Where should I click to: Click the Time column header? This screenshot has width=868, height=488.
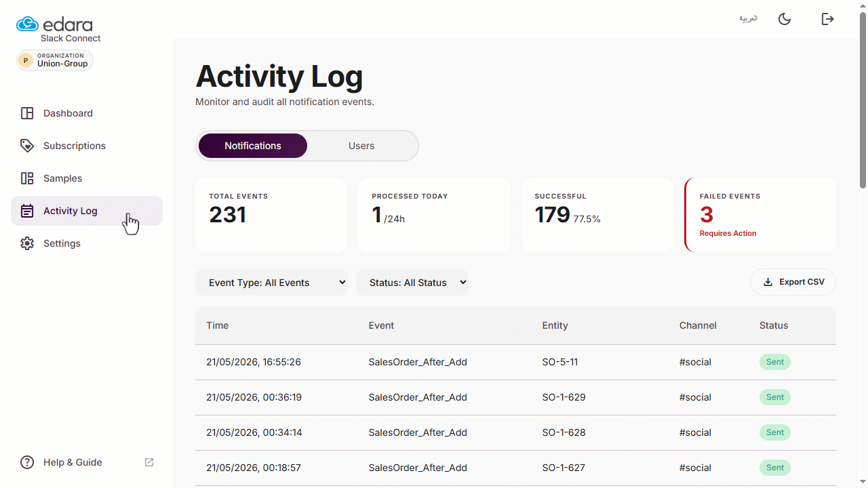pos(218,325)
